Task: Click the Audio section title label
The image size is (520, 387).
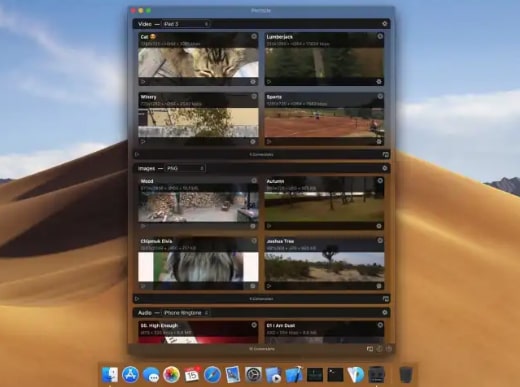Action: click(145, 313)
